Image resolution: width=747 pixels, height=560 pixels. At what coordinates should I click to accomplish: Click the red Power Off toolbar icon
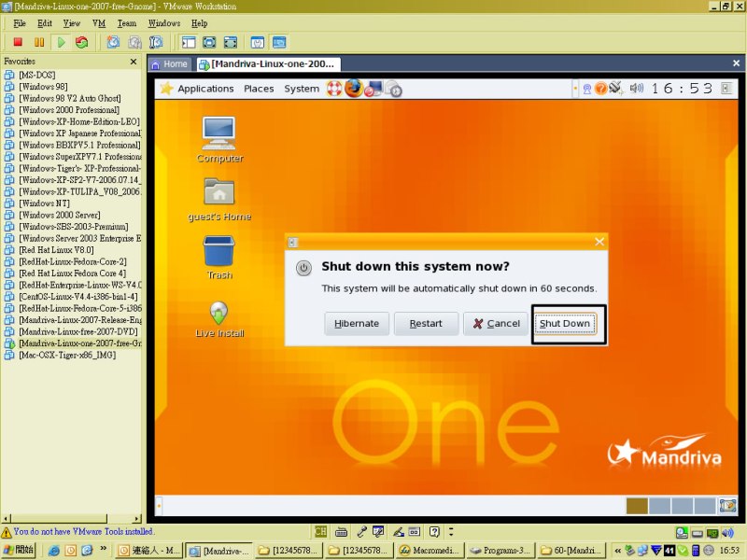[18, 42]
